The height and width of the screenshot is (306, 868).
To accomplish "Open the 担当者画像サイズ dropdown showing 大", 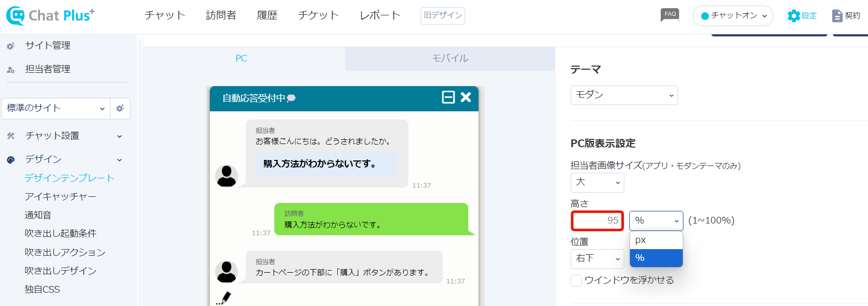I will click(597, 182).
